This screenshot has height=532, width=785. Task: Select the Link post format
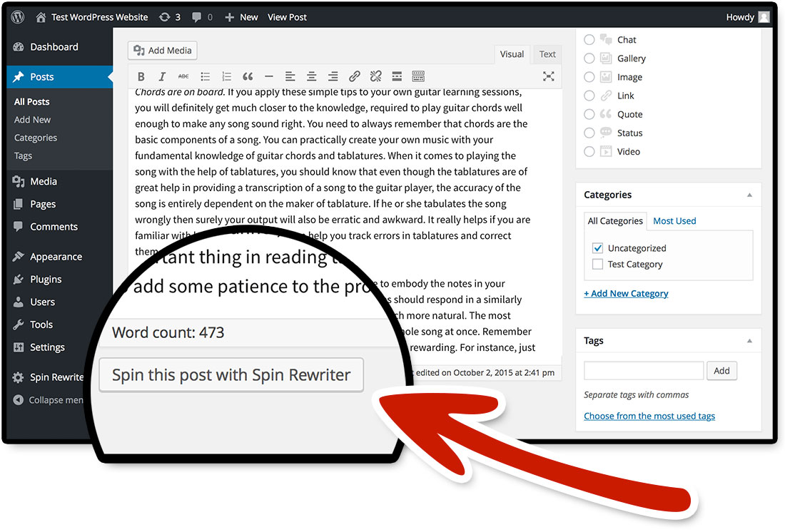pyautogui.click(x=589, y=96)
